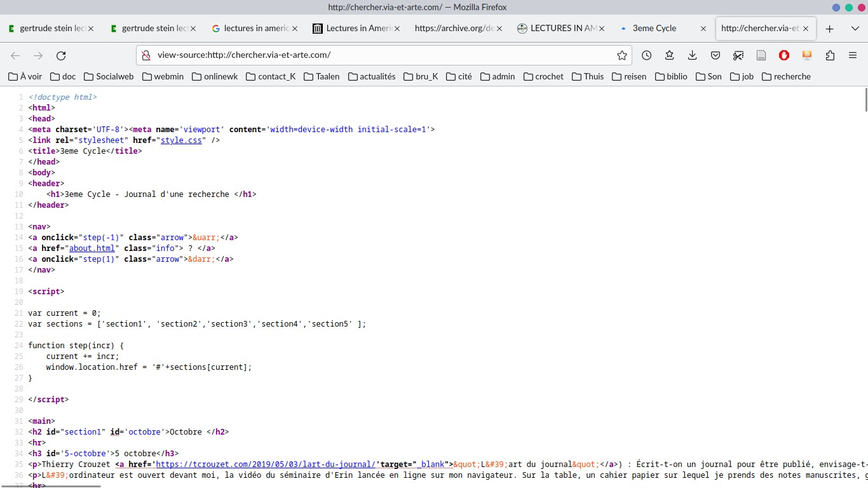Open the tcrouzet.com article link
Image resolution: width=868 pixels, height=488 pixels.
[x=266, y=464]
